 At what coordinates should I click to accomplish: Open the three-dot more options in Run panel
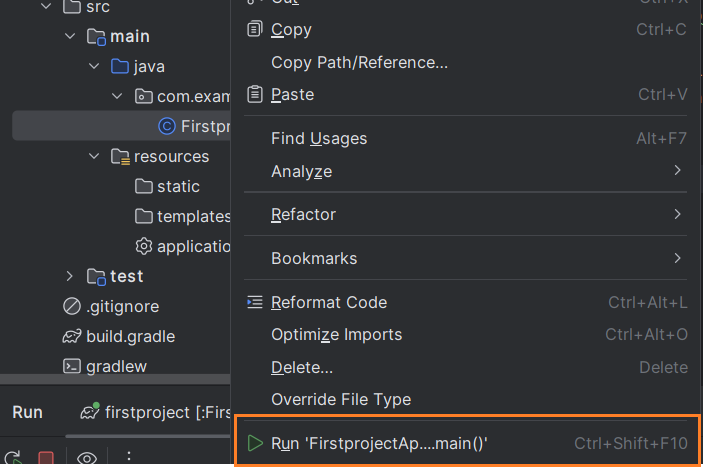pyautogui.click(x=128, y=459)
